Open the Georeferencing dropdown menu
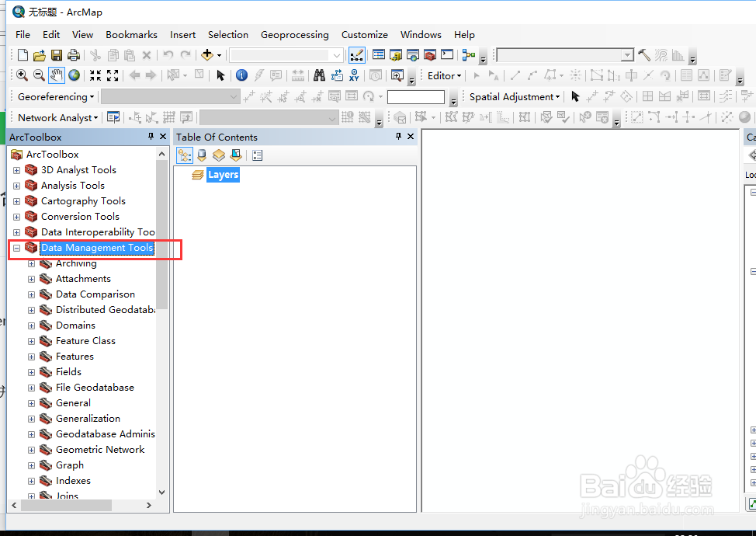Image resolution: width=756 pixels, height=536 pixels. [x=55, y=96]
